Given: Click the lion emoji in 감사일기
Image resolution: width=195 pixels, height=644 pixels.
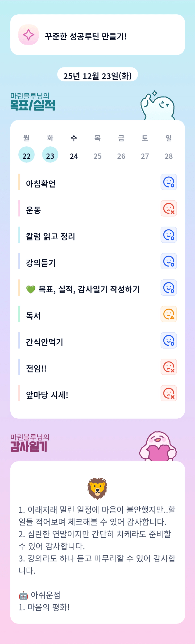Looking at the screenshot, I should pyautogui.click(x=97, y=489).
